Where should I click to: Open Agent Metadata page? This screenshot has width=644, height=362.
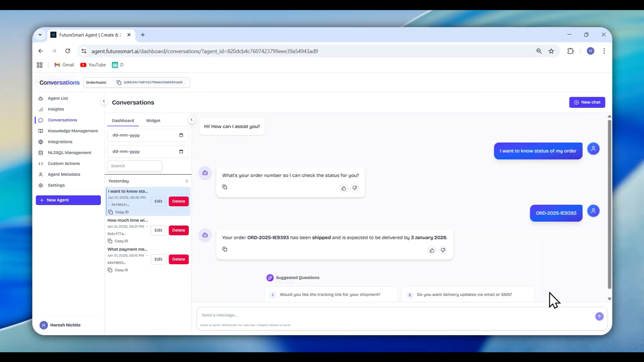click(x=64, y=174)
